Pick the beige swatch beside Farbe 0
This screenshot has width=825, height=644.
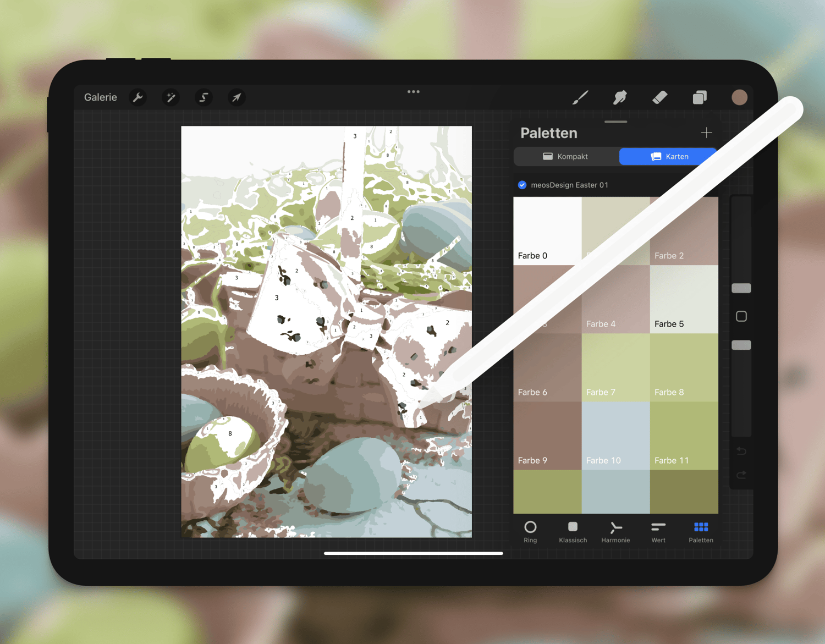pos(615,231)
